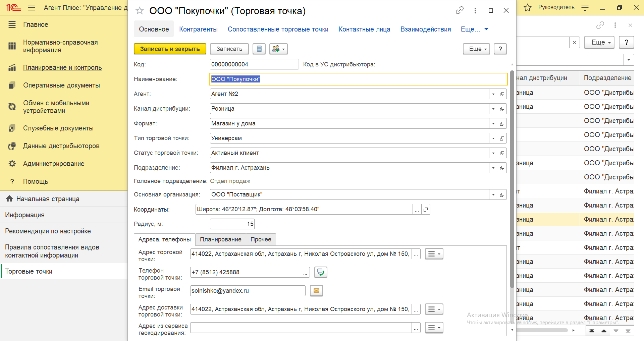Viewport: 644px width, 341px height.
Task: Expand the Тип торговой точки dropdown
Action: [493, 138]
